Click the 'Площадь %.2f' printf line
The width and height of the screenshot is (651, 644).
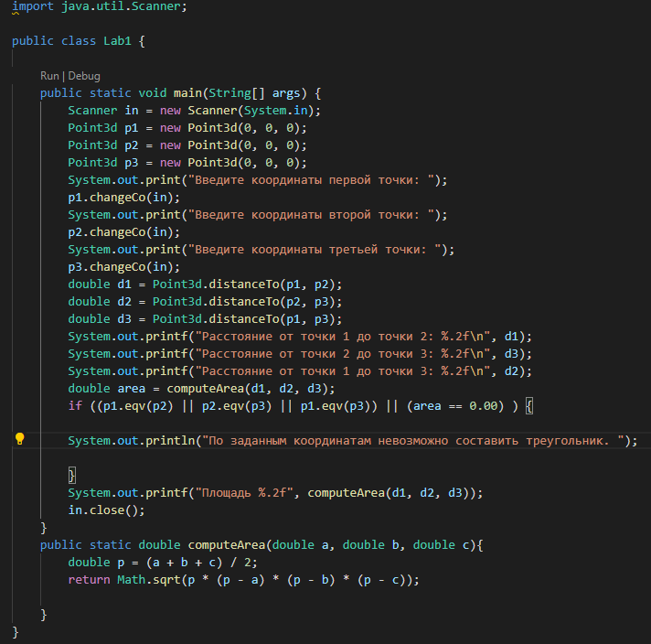pos(275,493)
